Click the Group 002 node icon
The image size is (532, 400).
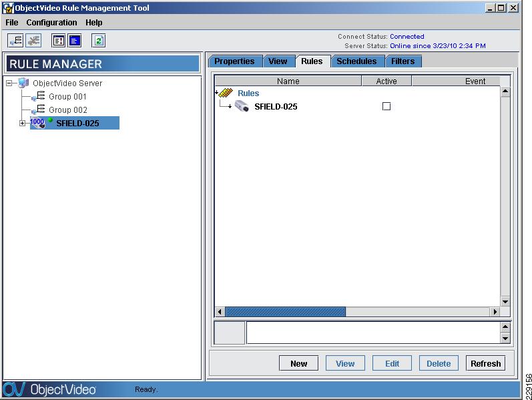[x=39, y=110]
